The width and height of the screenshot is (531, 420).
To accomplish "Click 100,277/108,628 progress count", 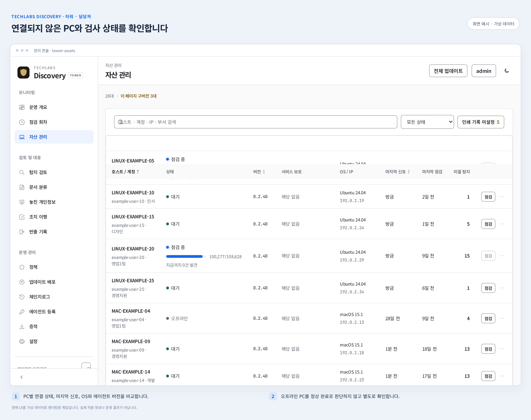I will 225,257.
